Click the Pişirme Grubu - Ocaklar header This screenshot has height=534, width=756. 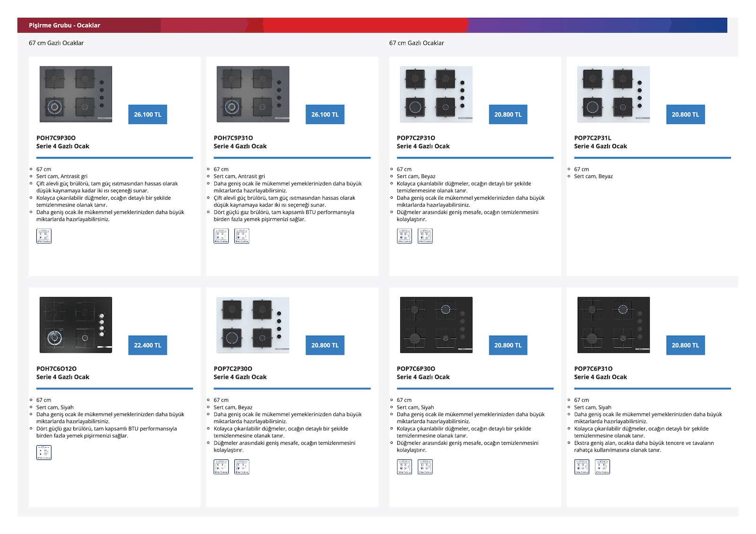tap(65, 25)
